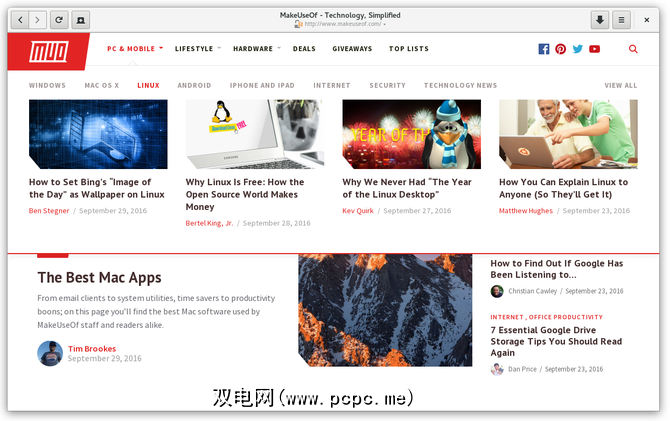Click the View All link
Viewport: 670px width, 421px height.
tap(620, 85)
